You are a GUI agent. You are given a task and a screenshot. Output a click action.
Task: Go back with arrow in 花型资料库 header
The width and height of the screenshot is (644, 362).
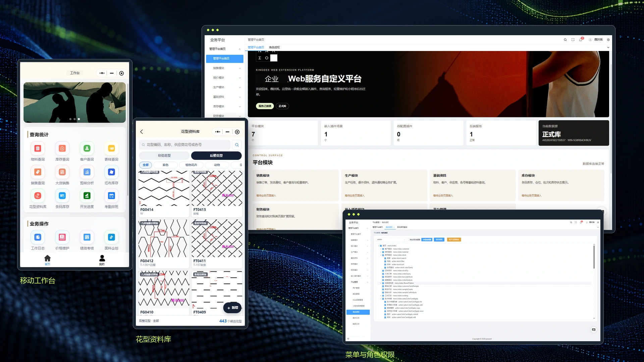(142, 132)
